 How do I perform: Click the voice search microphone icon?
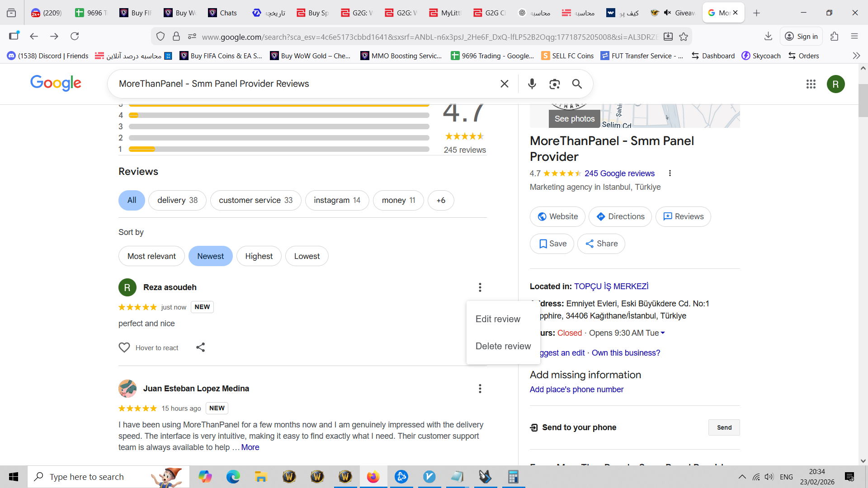[x=532, y=84]
